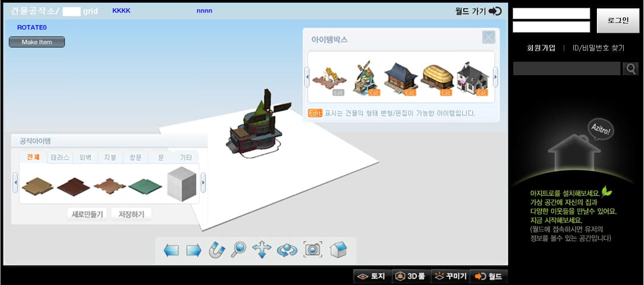Select the magnifier zoom tool
Screen dimensions: 644x285
(x=239, y=250)
